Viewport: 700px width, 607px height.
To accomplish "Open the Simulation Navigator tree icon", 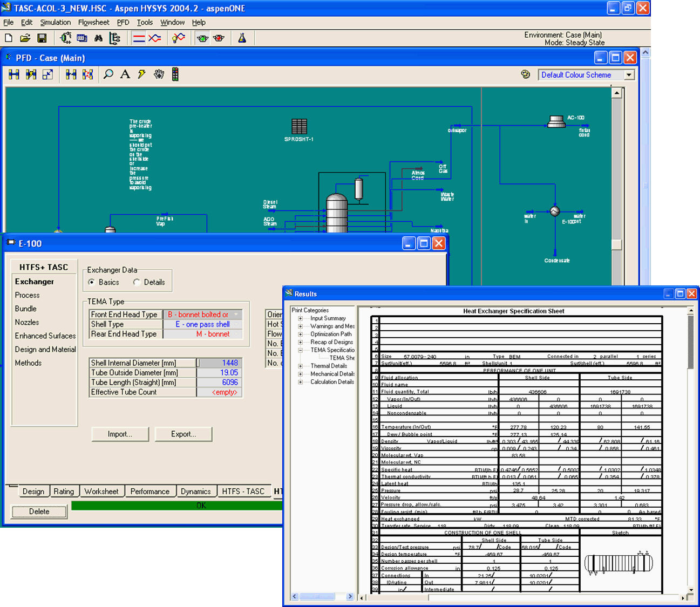I will 115,38.
